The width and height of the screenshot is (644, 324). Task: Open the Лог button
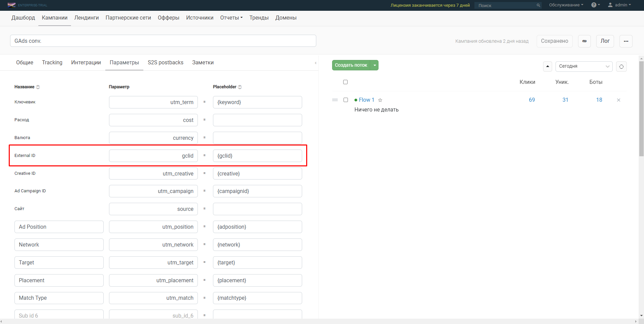[x=605, y=41]
